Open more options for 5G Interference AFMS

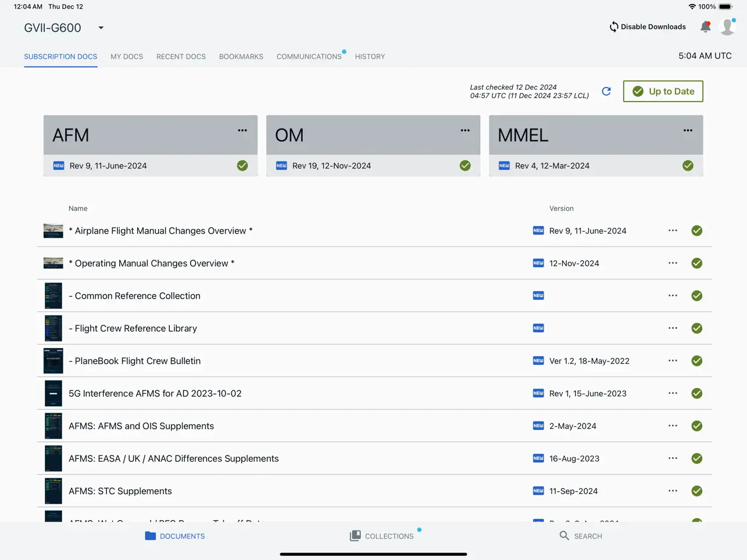click(673, 393)
